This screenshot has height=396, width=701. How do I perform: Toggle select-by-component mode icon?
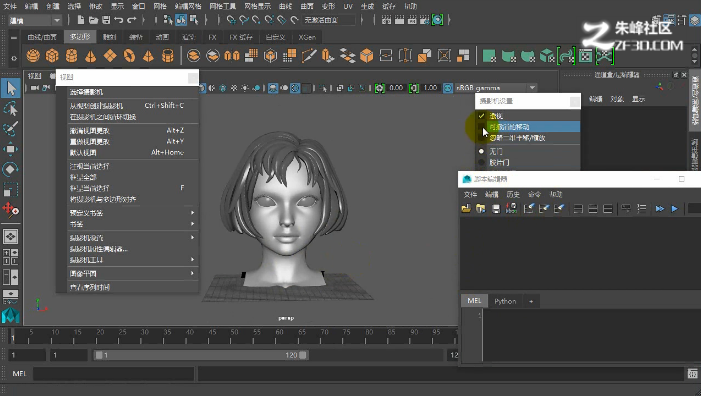pos(194,20)
